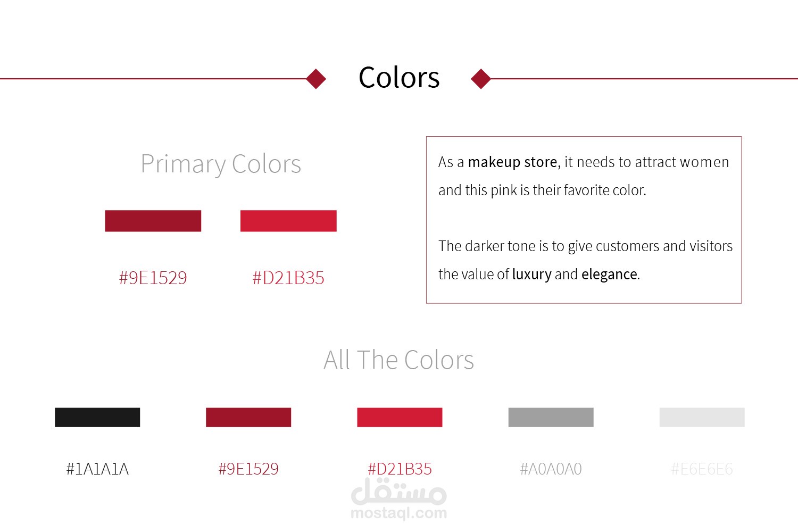Open the mostaql.com link text
This screenshot has width=798, height=532.
pyautogui.click(x=398, y=513)
